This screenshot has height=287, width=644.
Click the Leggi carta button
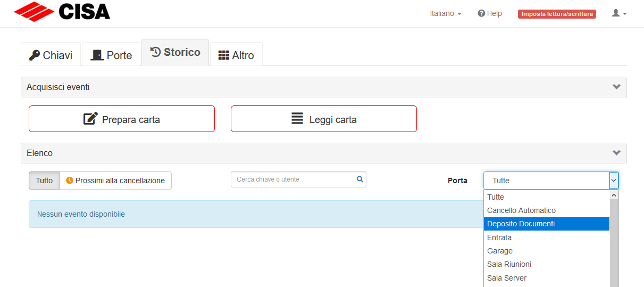coord(324,119)
